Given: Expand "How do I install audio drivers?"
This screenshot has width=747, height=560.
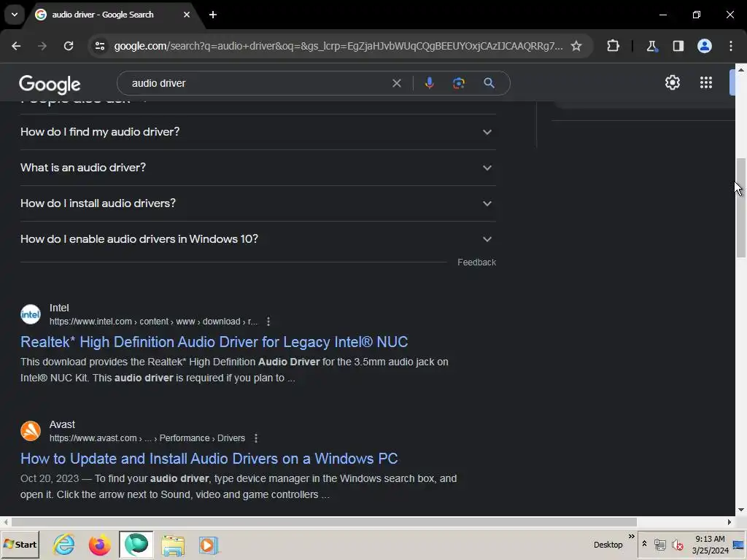Looking at the screenshot, I should pos(258,203).
